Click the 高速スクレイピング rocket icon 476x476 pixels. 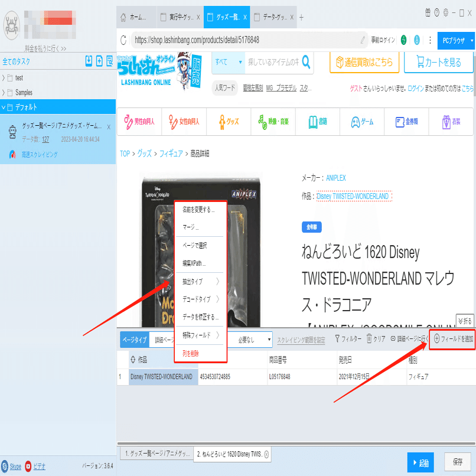point(12,155)
